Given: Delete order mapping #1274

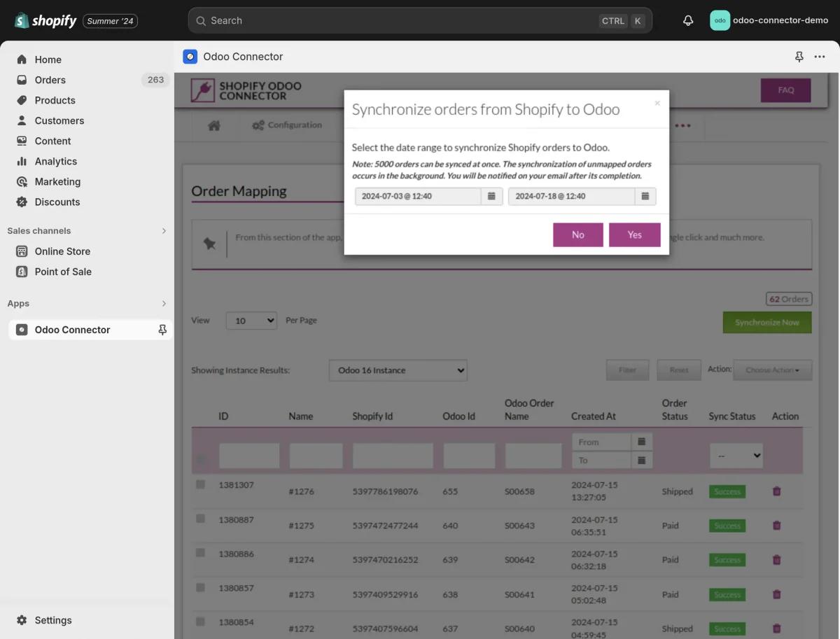Looking at the screenshot, I should tap(776, 560).
